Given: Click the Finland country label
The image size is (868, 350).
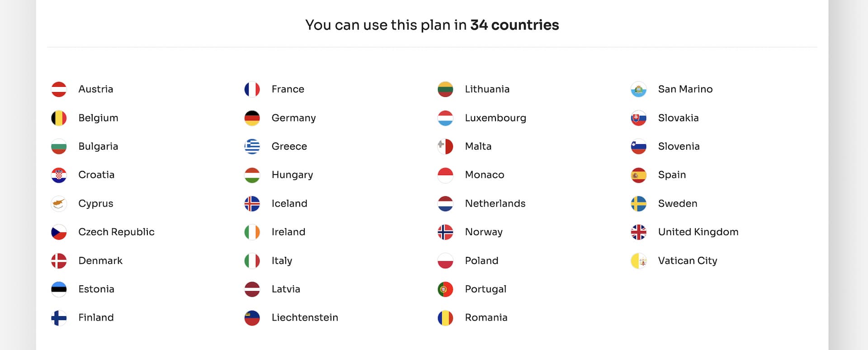Looking at the screenshot, I should pos(96,317).
